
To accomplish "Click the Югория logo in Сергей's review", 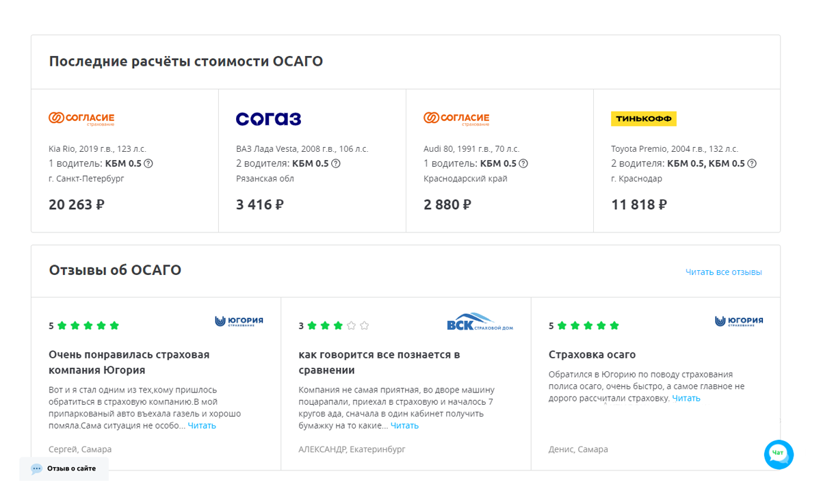I will coord(239,321).
